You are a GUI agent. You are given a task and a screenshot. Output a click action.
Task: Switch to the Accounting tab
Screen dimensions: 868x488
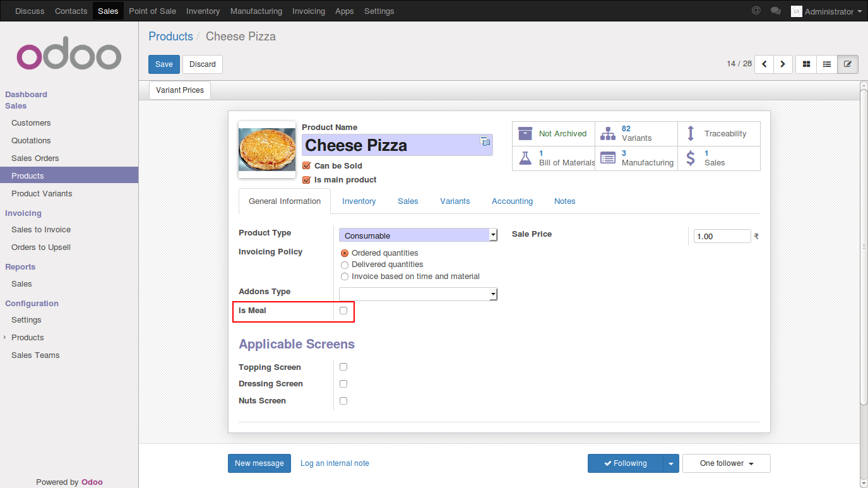pyautogui.click(x=513, y=201)
